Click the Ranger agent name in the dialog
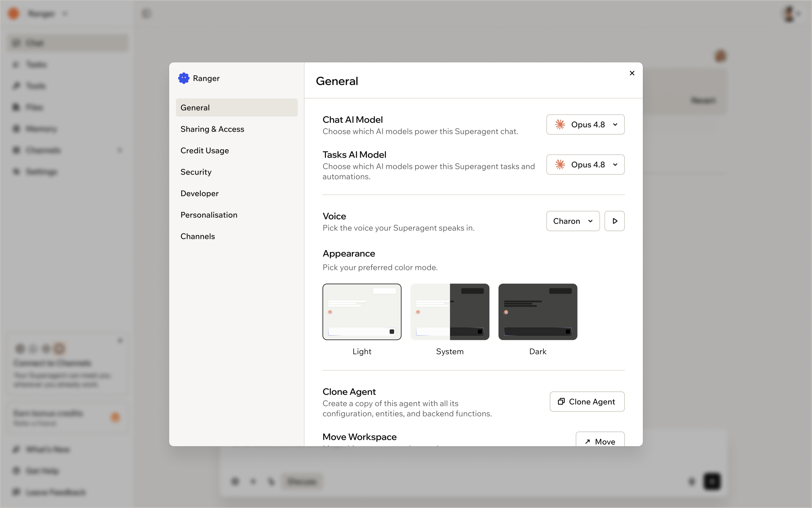Image resolution: width=812 pixels, height=508 pixels. [x=206, y=78]
